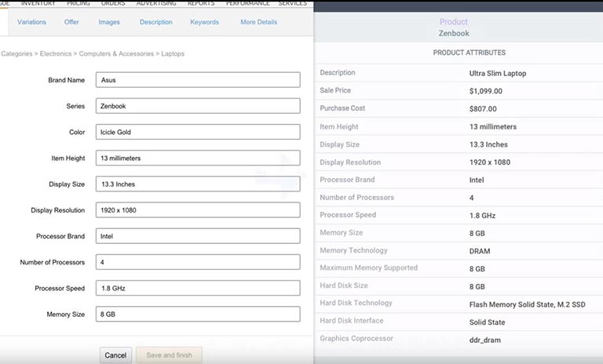Click the Item Height input field
603x364 pixels.
[198, 158]
